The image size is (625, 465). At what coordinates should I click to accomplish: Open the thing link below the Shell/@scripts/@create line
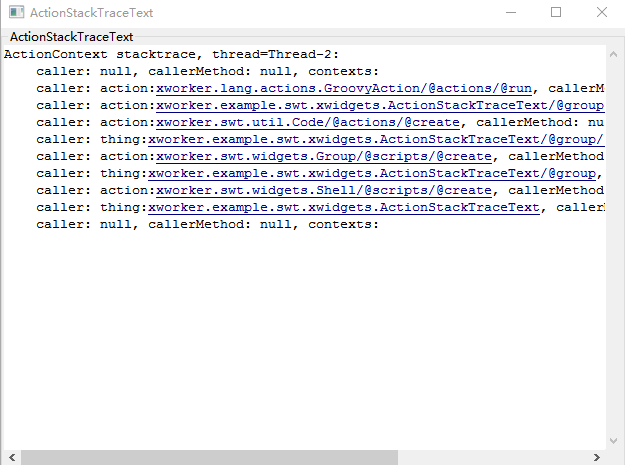(345, 207)
